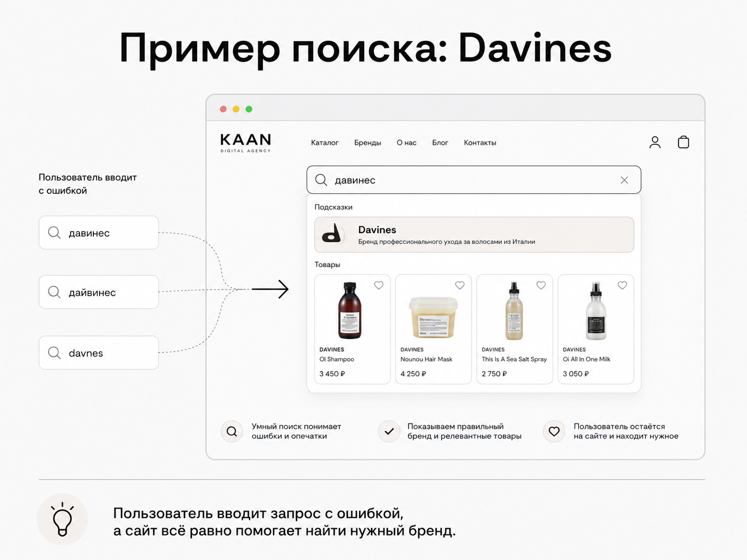Click the Умный поиск понимает ошибки text
The height and width of the screenshot is (560, 747).
(x=297, y=432)
